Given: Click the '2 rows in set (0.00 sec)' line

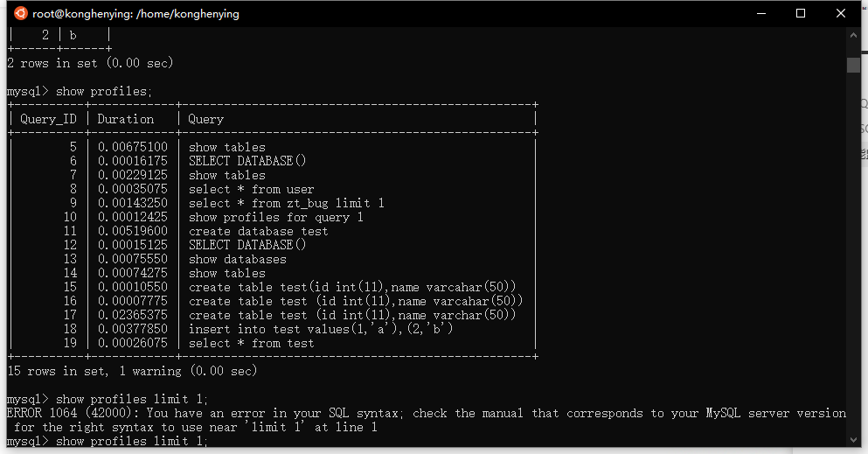Looking at the screenshot, I should tap(90, 63).
